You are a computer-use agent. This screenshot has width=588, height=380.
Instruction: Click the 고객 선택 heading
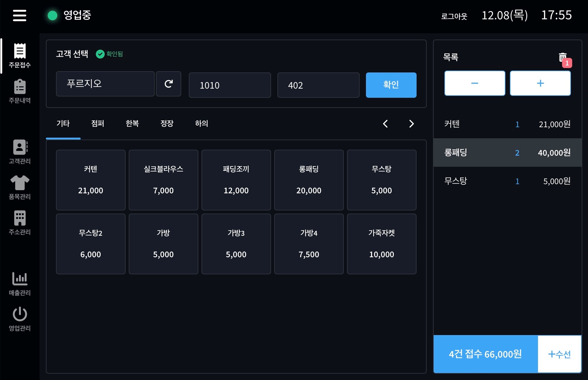72,54
